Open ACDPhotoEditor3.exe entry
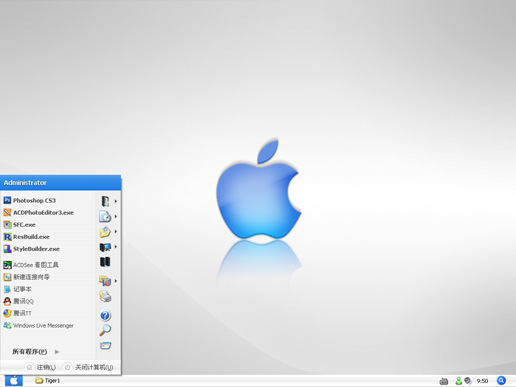The height and width of the screenshot is (387, 516). [38, 212]
